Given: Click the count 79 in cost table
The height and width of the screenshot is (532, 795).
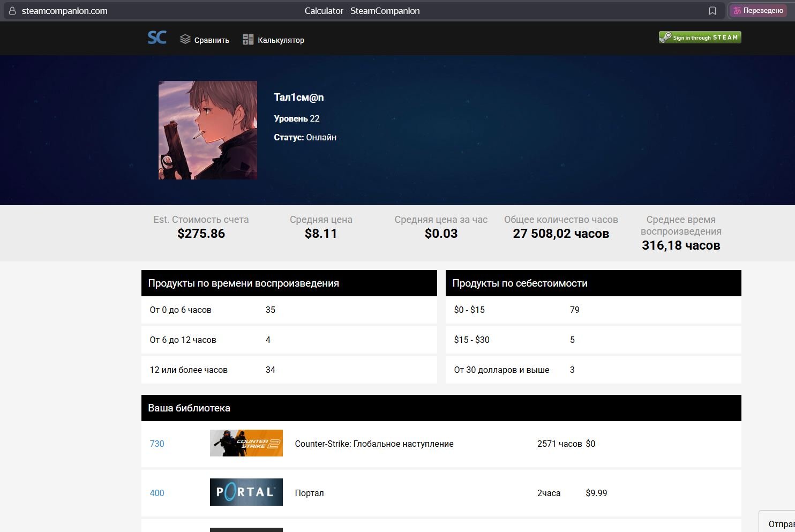Looking at the screenshot, I should [x=575, y=310].
